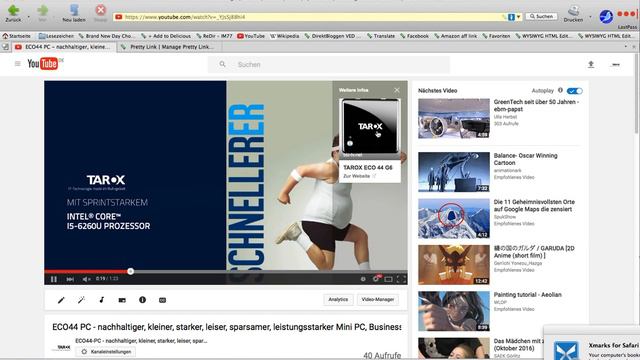640x360 pixels.
Task: Open the DirektBloggen bookmark
Action: (x=333, y=36)
